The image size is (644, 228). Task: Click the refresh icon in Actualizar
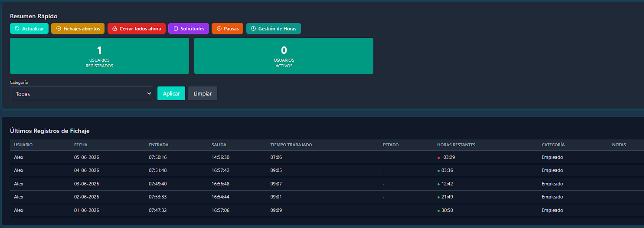click(17, 29)
